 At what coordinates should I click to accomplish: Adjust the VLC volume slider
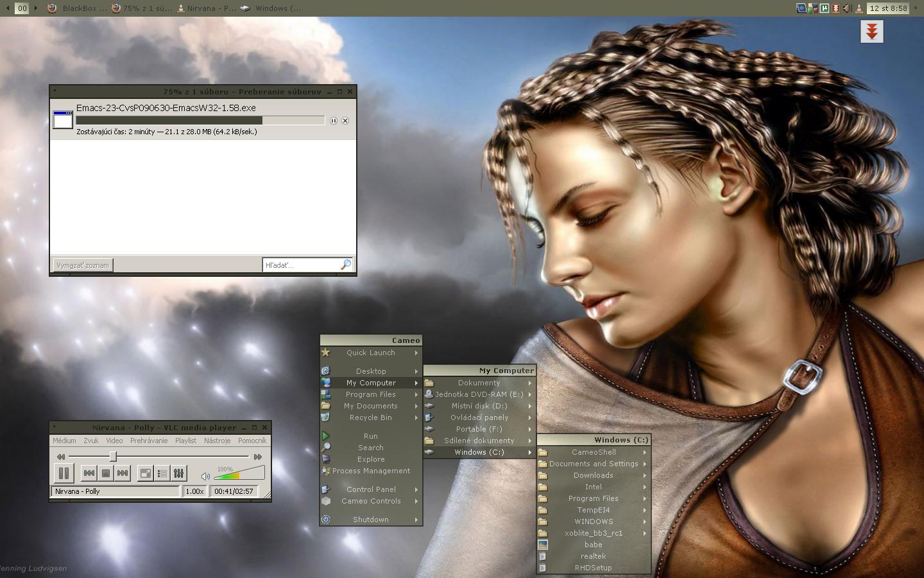(x=239, y=473)
